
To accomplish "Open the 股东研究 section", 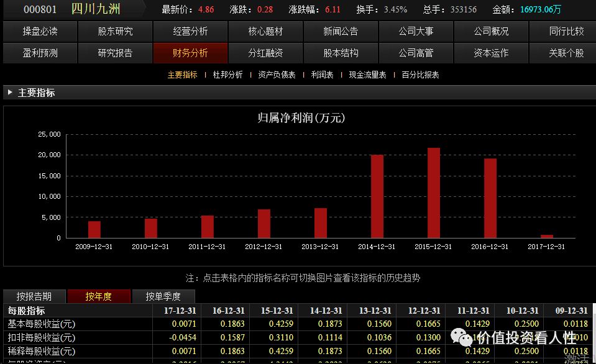I will click(x=115, y=31).
